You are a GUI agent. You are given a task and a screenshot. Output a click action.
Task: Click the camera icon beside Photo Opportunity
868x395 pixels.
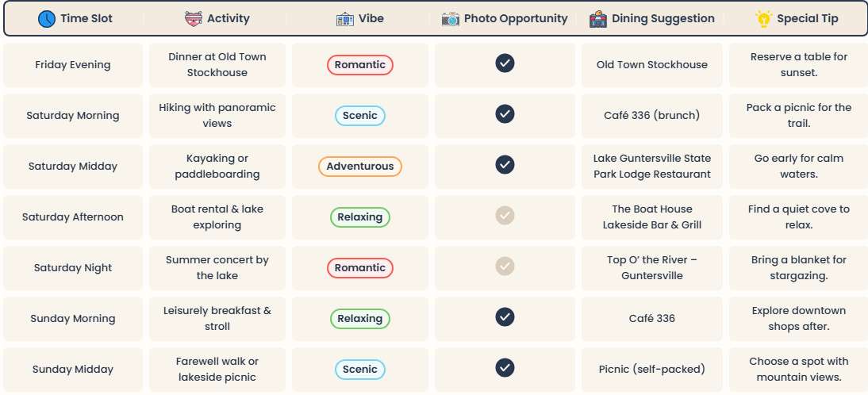point(451,19)
